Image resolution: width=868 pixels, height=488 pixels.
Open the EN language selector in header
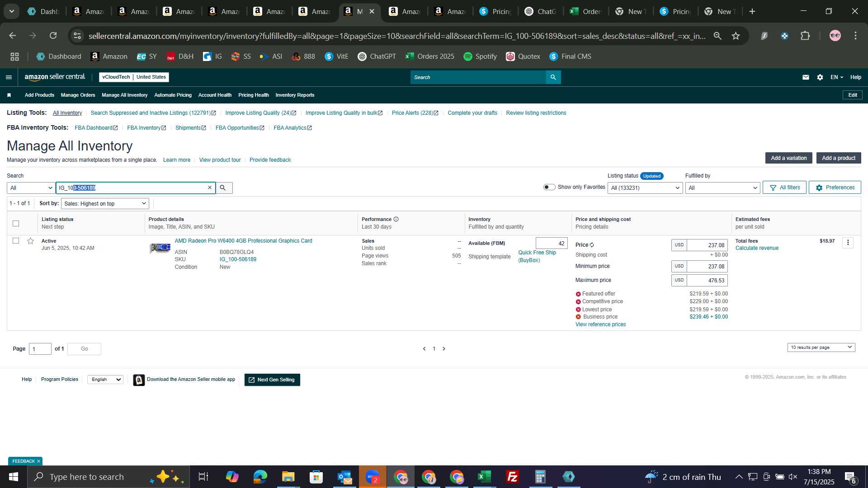click(837, 77)
